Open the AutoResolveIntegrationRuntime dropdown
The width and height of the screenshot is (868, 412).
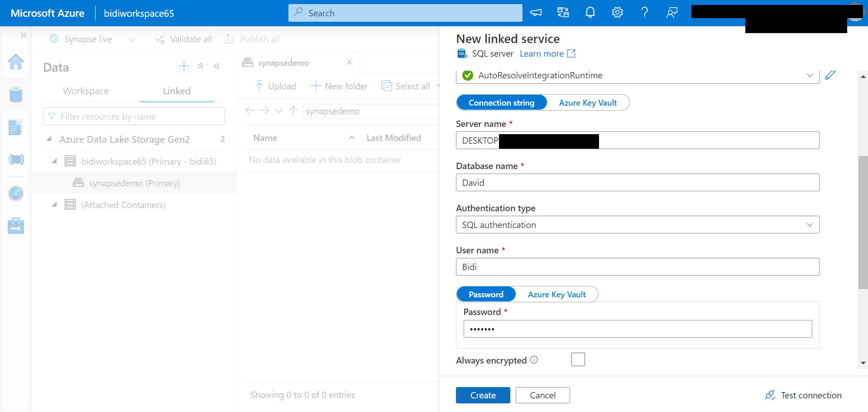pos(638,75)
